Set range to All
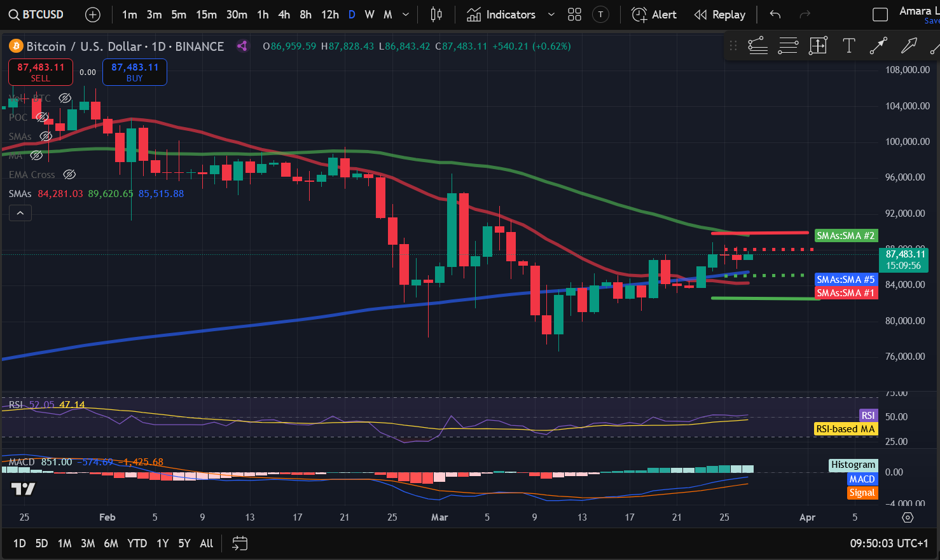Viewport: 940px width, 560px height. pos(207,543)
